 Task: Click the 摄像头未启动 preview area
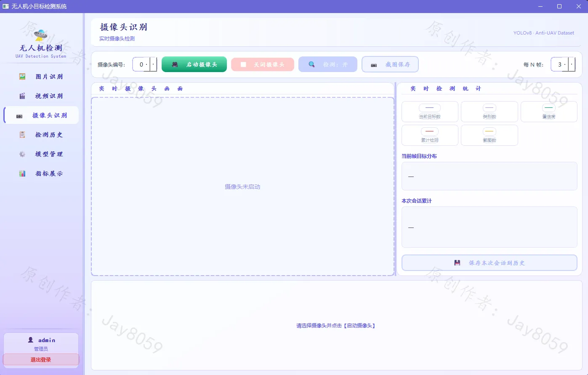(242, 187)
